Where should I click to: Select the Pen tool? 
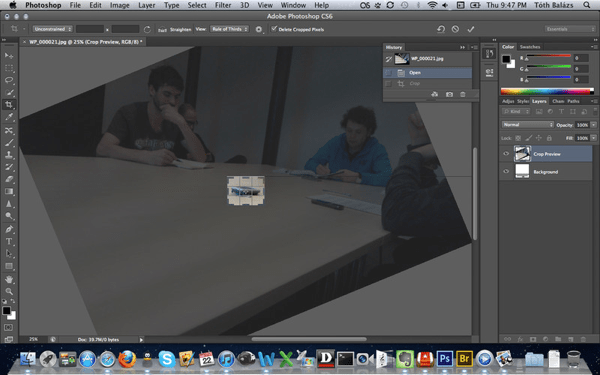pos(9,230)
